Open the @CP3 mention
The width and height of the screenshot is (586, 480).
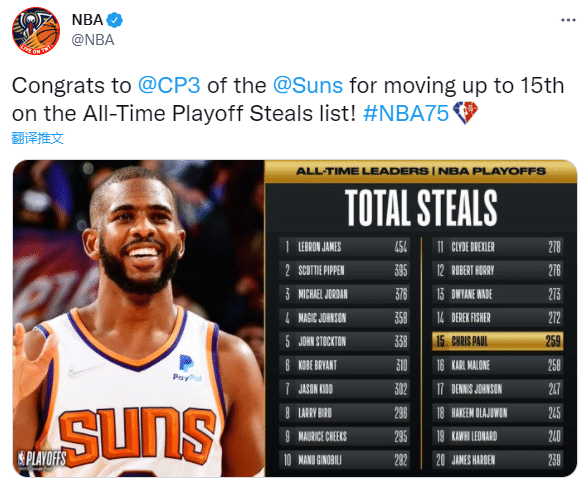coord(169,85)
